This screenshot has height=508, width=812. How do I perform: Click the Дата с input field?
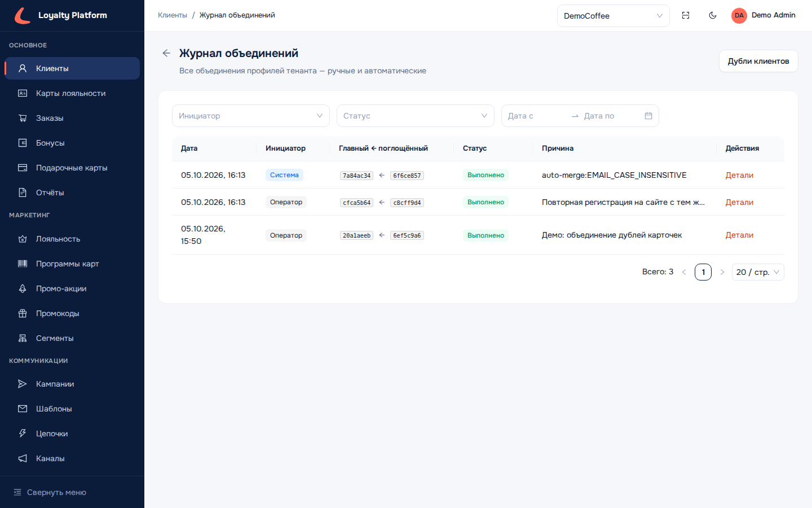536,116
